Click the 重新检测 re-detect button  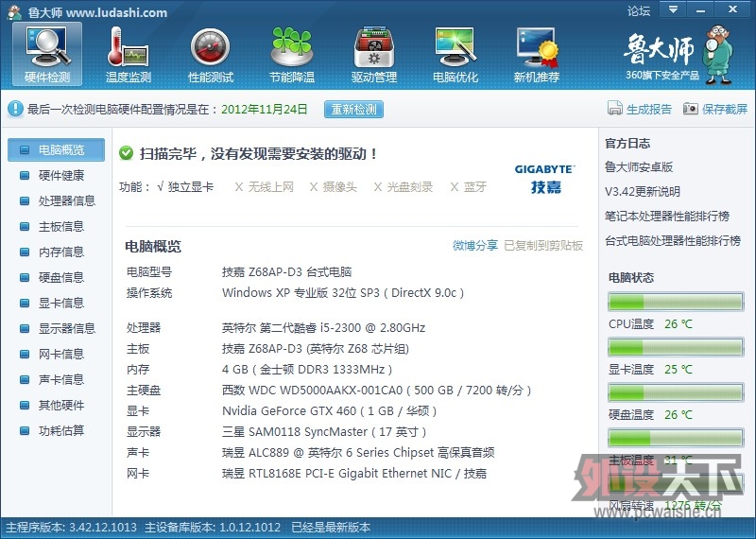point(353,109)
